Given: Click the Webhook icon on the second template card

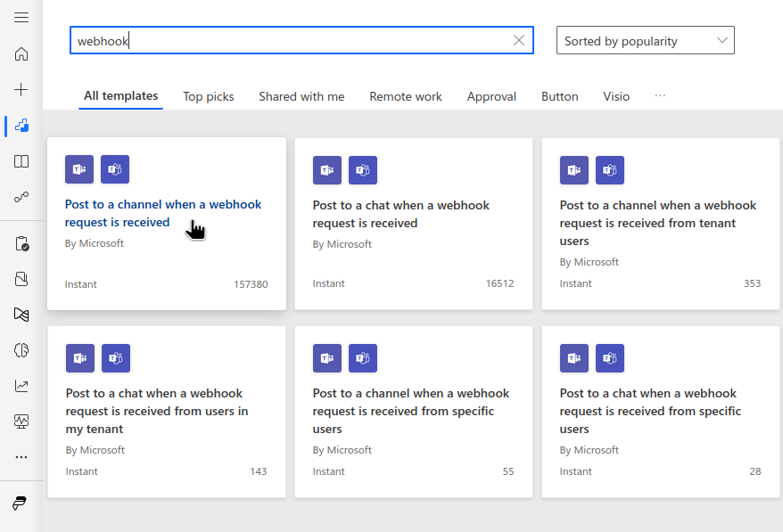Looking at the screenshot, I should (x=362, y=169).
